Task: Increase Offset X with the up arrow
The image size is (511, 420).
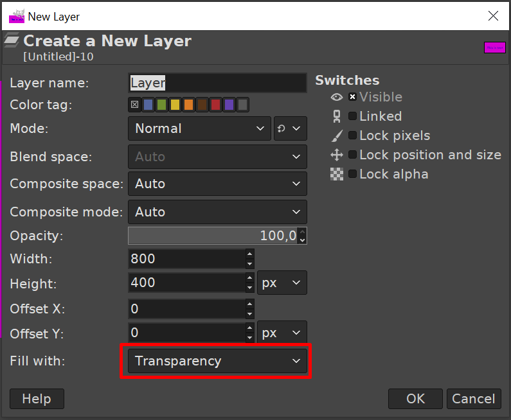Action: pyautogui.click(x=249, y=304)
